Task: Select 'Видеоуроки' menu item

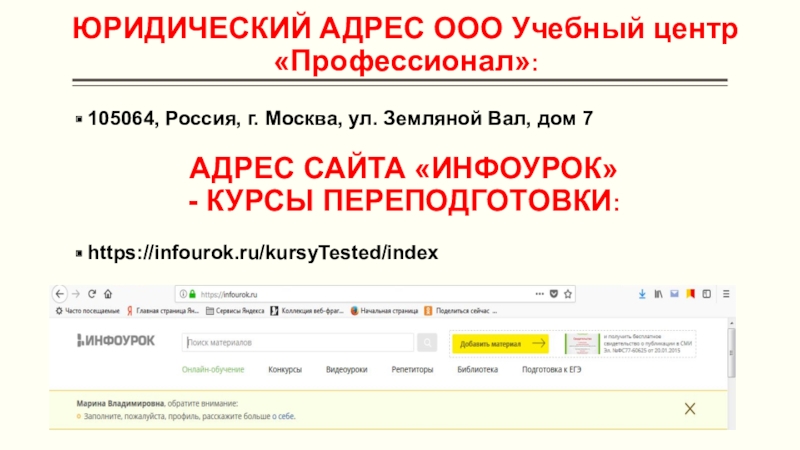Action: coord(346,369)
